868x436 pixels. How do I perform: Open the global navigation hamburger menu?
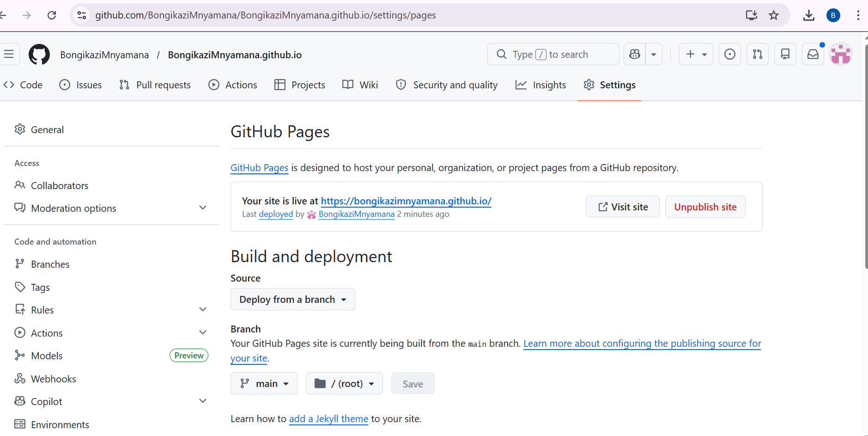point(10,54)
